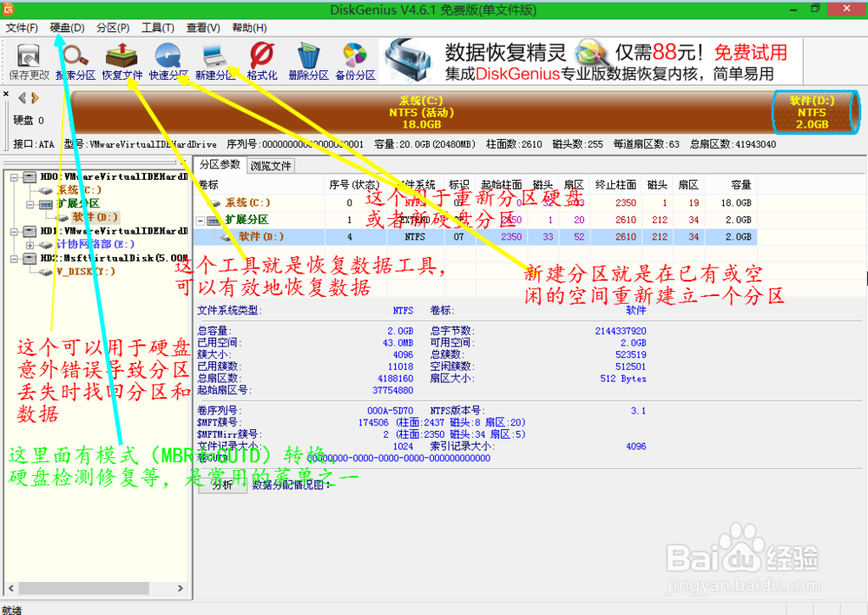Select HD2:MsftVirtualDisk in the disk tree

point(114,258)
